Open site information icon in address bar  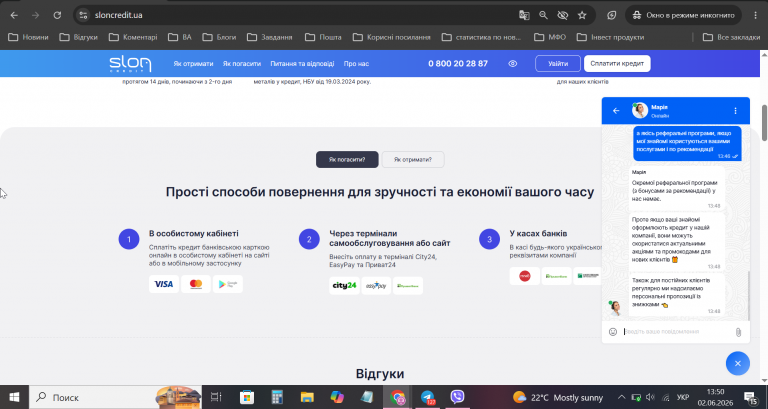point(83,15)
